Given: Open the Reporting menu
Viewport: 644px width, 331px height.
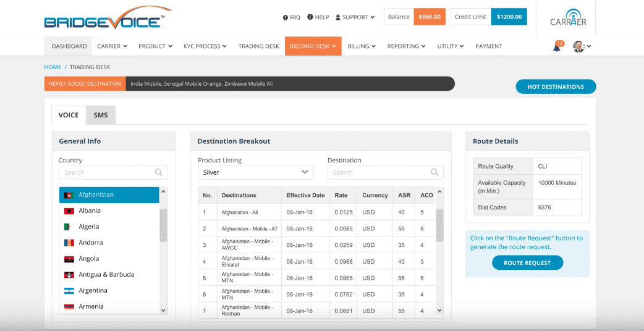Looking at the screenshot, I should click(x=406, y=46).
